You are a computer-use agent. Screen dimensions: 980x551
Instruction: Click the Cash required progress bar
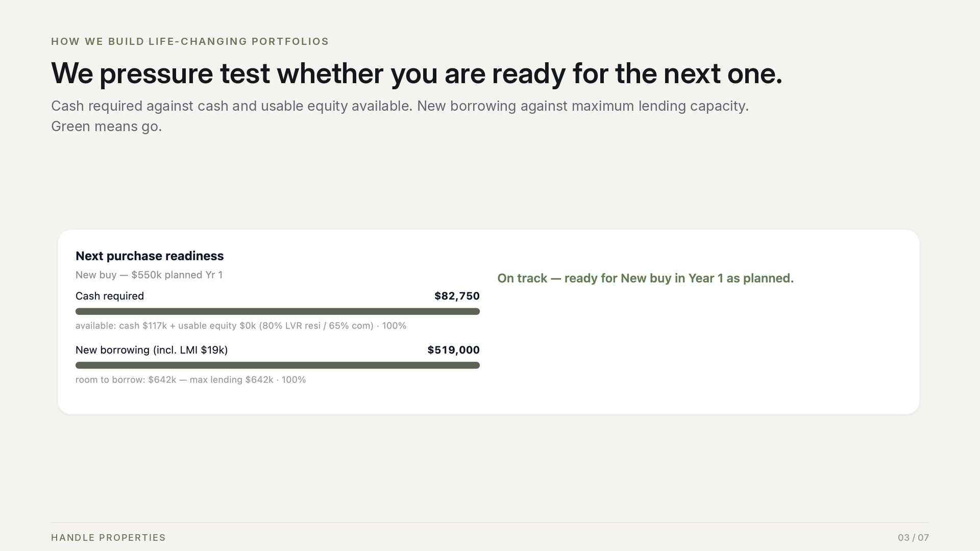point(278,311)
